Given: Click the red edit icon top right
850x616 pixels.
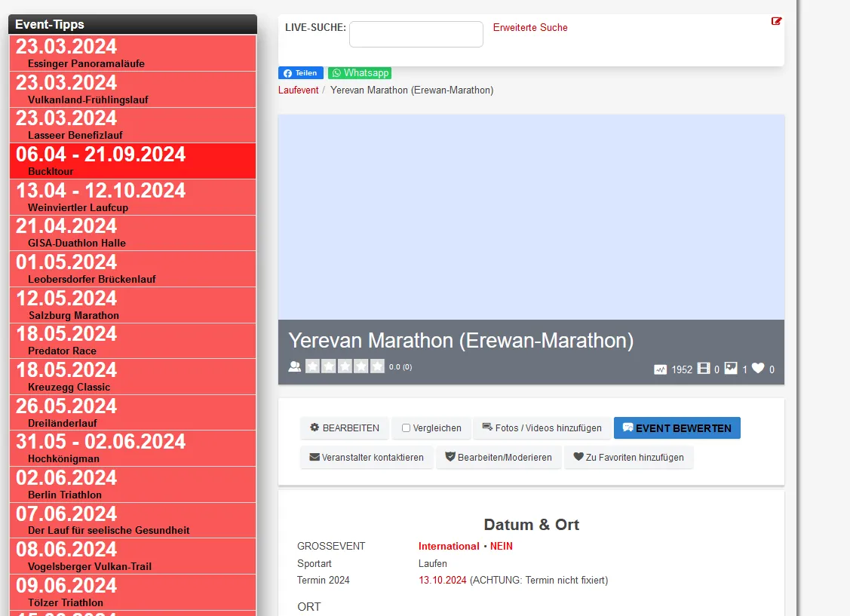Looking at the screenshot, I should (776, 21).
